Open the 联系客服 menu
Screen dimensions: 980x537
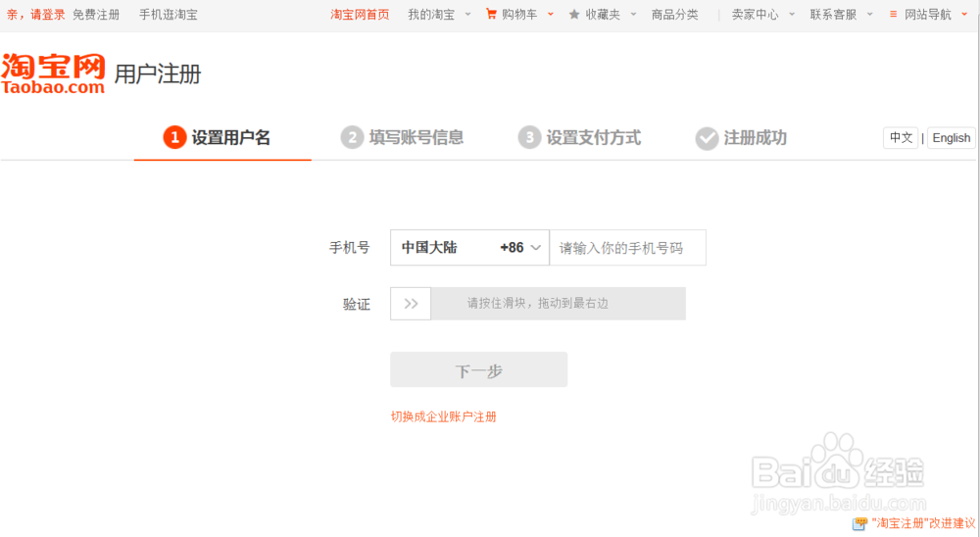pyautogui.click(x=833, y=15)
